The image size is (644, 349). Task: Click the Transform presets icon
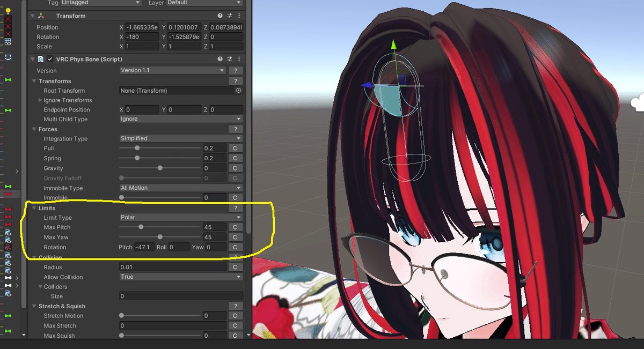[x=229, y=16]
